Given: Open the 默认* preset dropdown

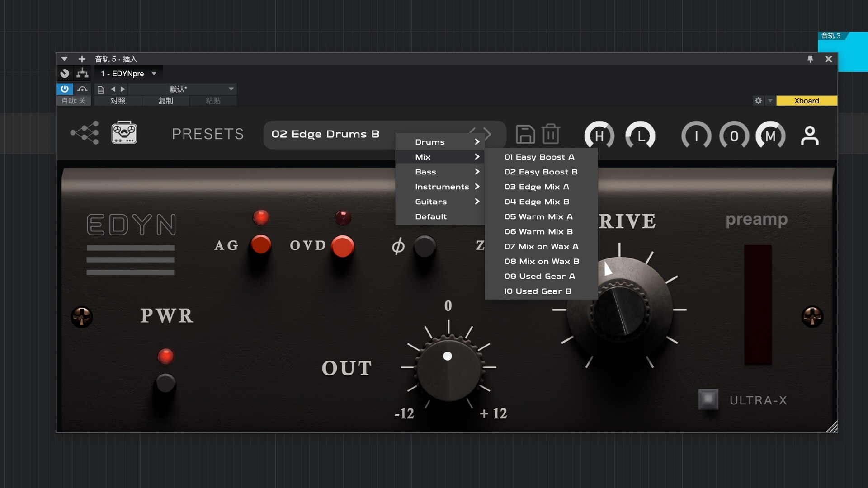Looking at the screenshot, I should (x=182, y=89).
